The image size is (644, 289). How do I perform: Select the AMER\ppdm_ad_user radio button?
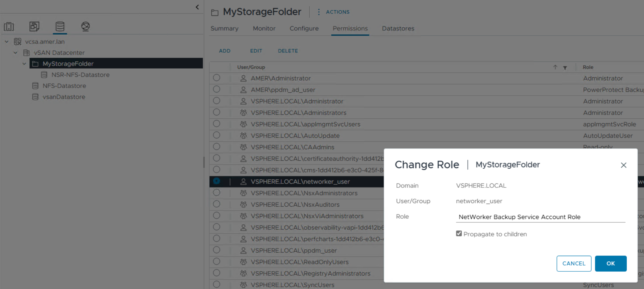216,89
